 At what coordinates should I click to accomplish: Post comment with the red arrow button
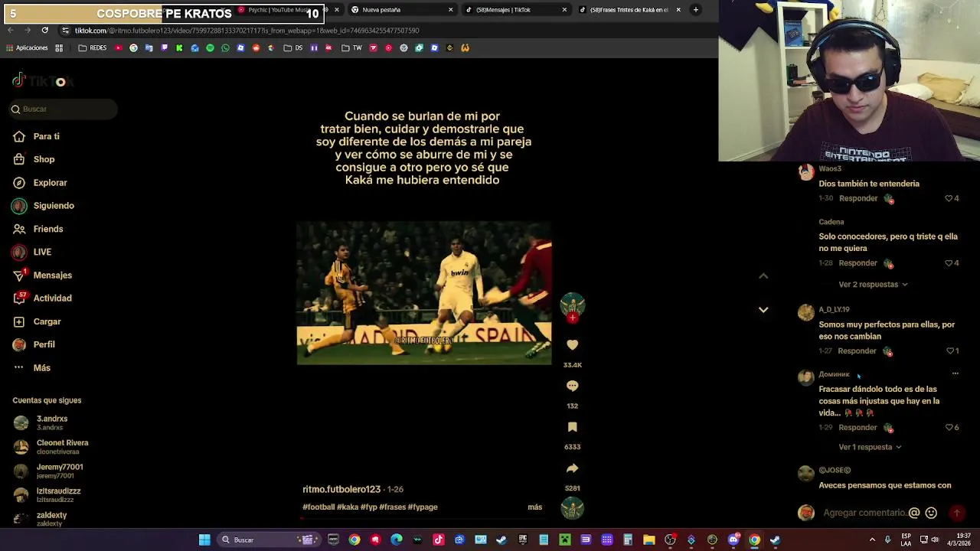click(x=956, y=514)
